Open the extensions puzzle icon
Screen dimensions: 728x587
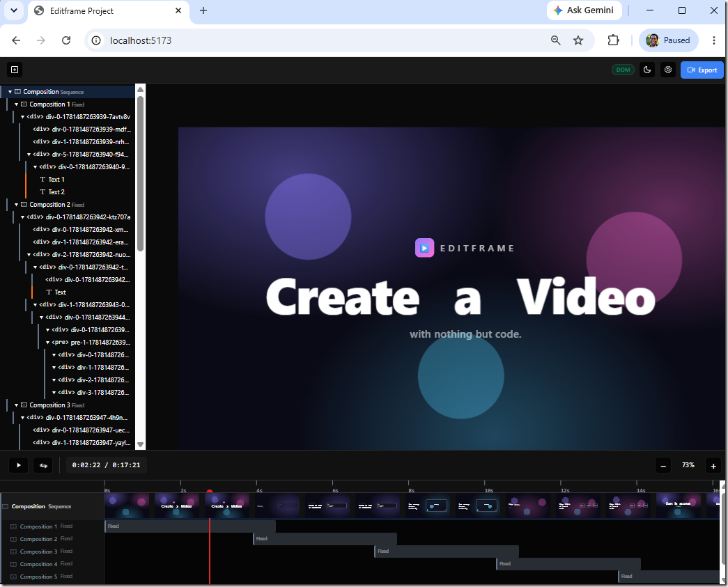(613, 40)
